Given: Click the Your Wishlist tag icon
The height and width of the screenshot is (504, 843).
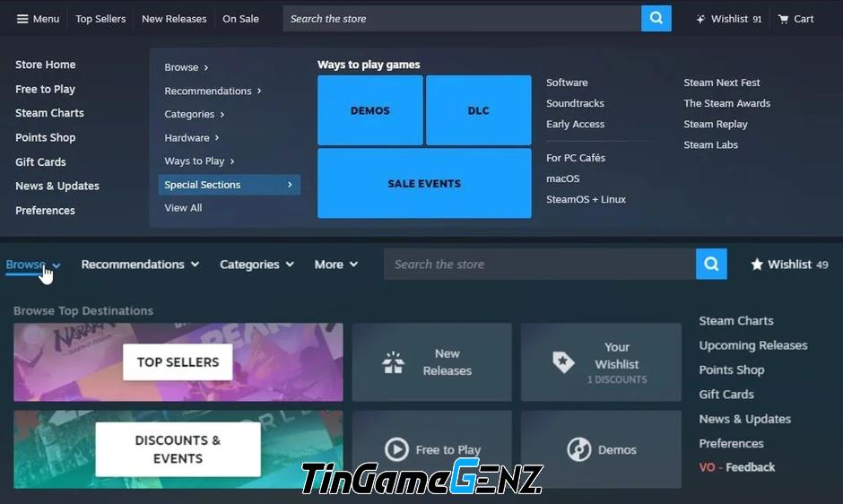Looking at the screenshot, I should [563, 362].
